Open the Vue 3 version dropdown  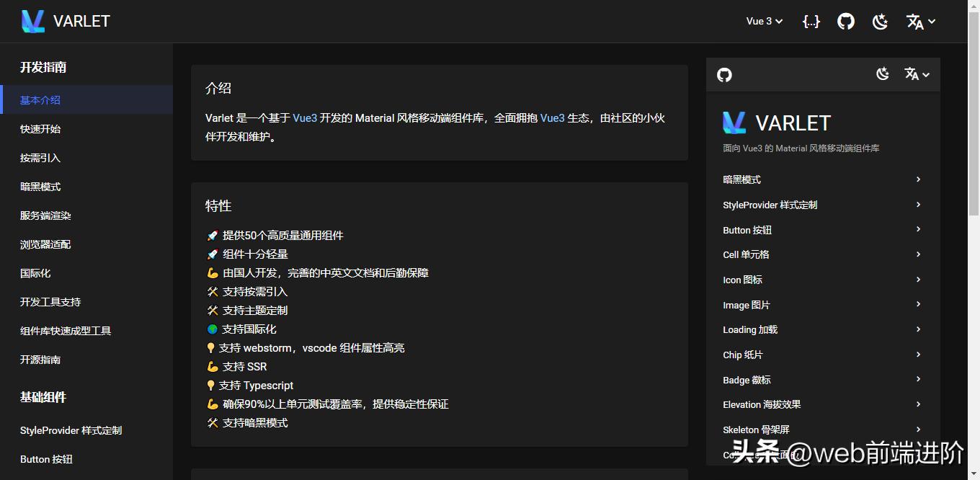[764, 21]
